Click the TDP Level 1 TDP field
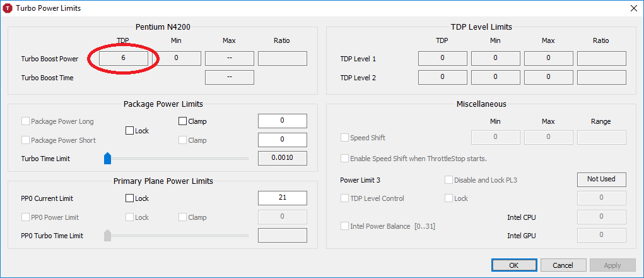Image resolution: width=644 pixels, height=278 pixels. (x=443, y=59)
